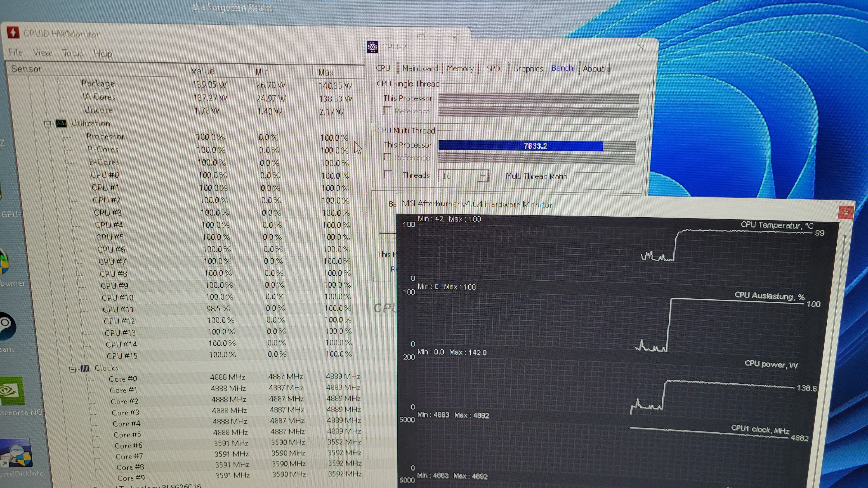Collapse the Clocks tree node
Image resolution: width=868 pixels, height=488 pixels.
tap(72, 369)
